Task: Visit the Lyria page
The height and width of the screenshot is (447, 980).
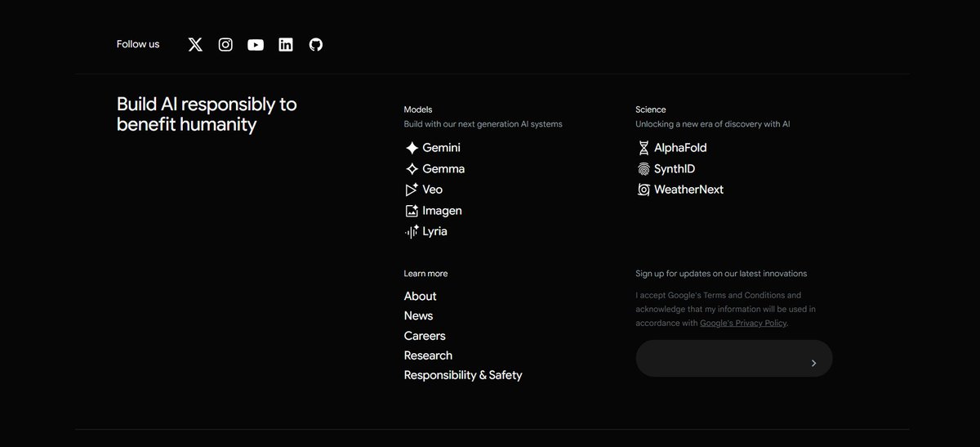Action: pyautogui.click(x=434, y=231)
